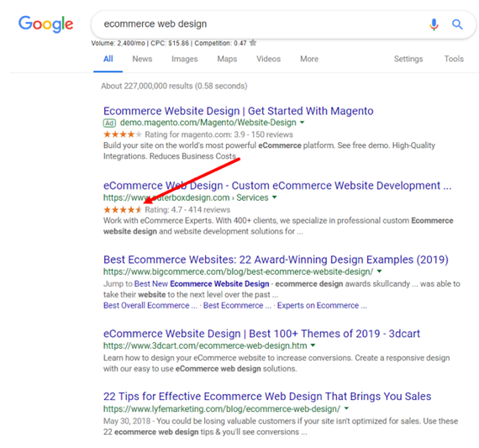Expand dropdown arrow next to 3dcart.com URL

[x=313, y=345]
